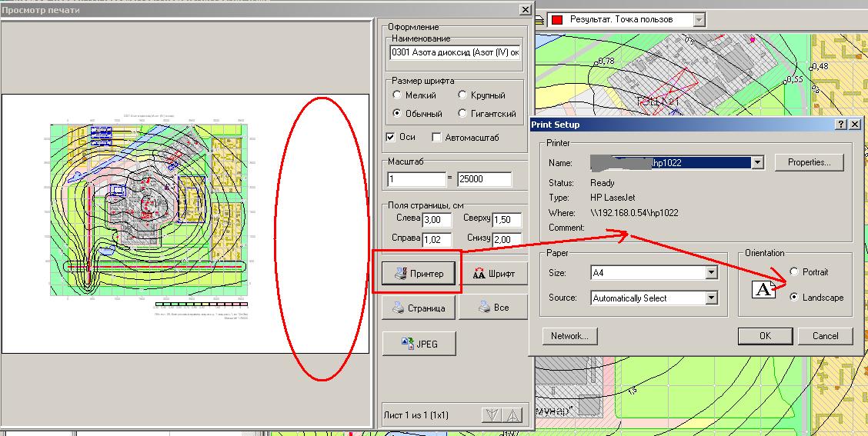Print current page with Страница button
Viewport: 868px width, 436px height.
point(419,308)
